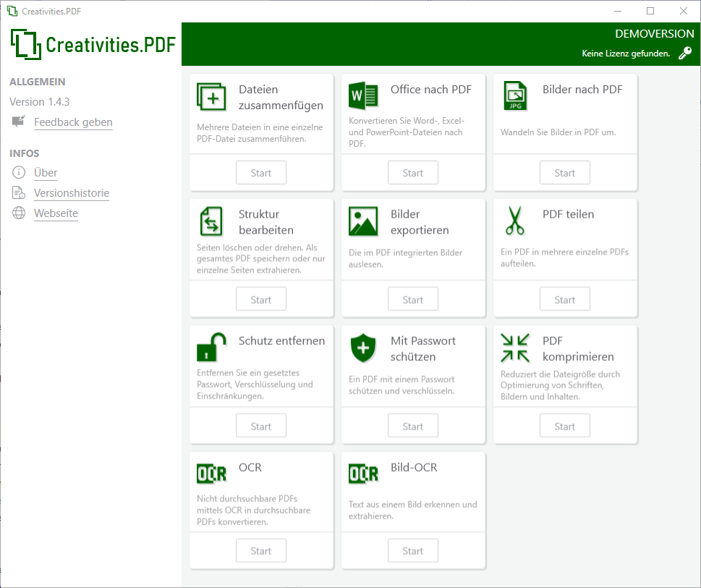Start the PDF komprimieren tool
The width and height of the screenshot is (701, 588).
564,426
